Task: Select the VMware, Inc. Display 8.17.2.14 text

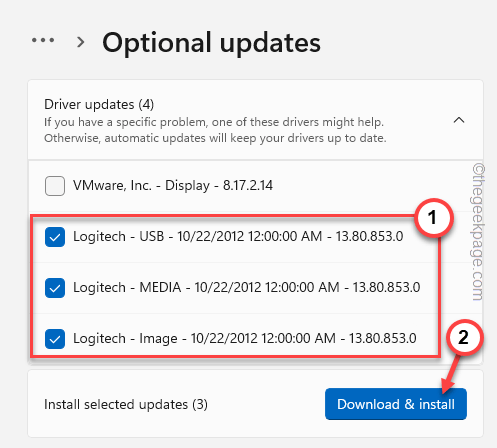Action: [173, 185]
